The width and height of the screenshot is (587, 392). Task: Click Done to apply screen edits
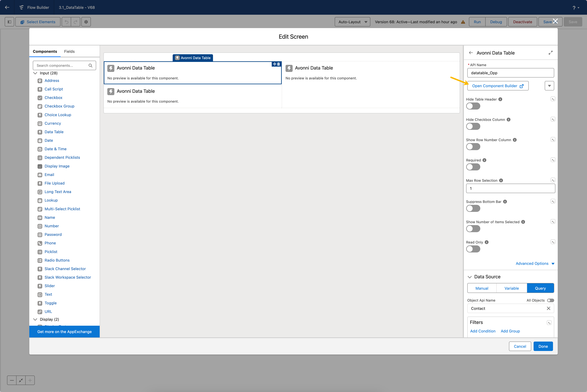pyautogui.click(x=543, y=346)
